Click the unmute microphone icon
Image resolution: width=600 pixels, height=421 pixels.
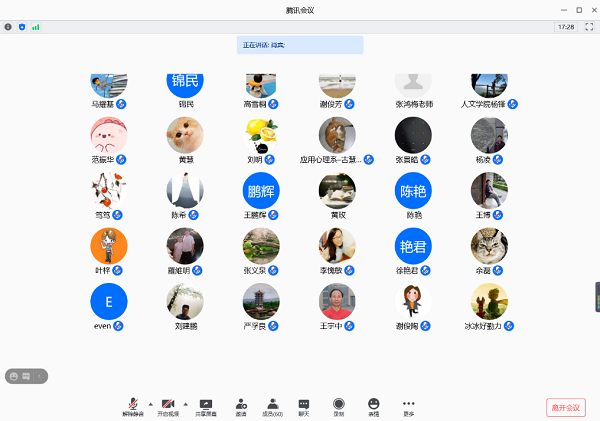[133, 403]
